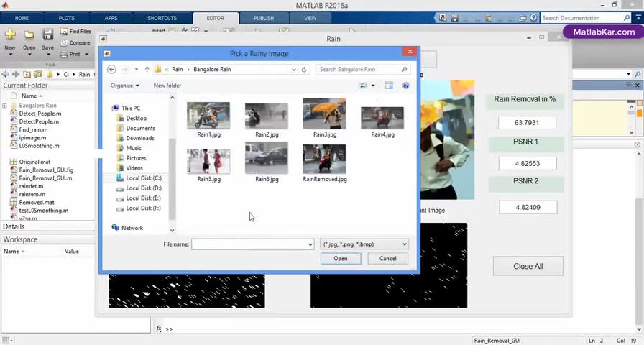644x345 pixels.
Task: Click the refresh icon beside the address bar
Action: pos(304,70)
